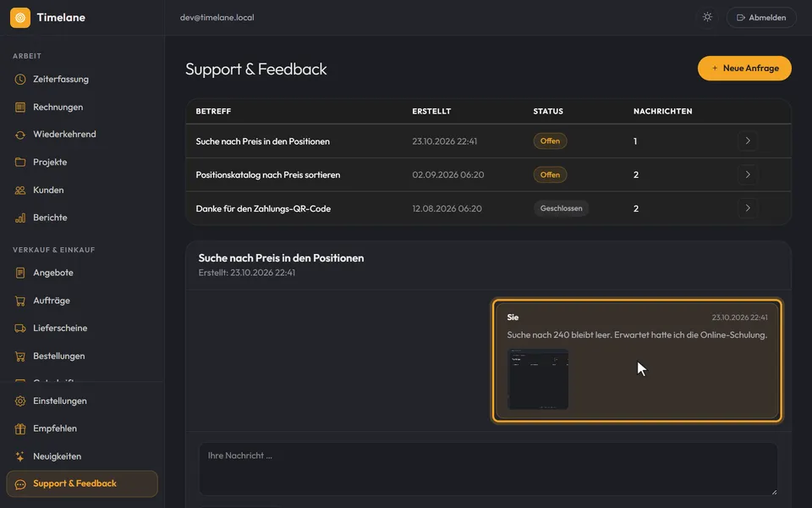Screen dimensions: 812x508
Task: Click the Angebote document icon
Action: 20,273
